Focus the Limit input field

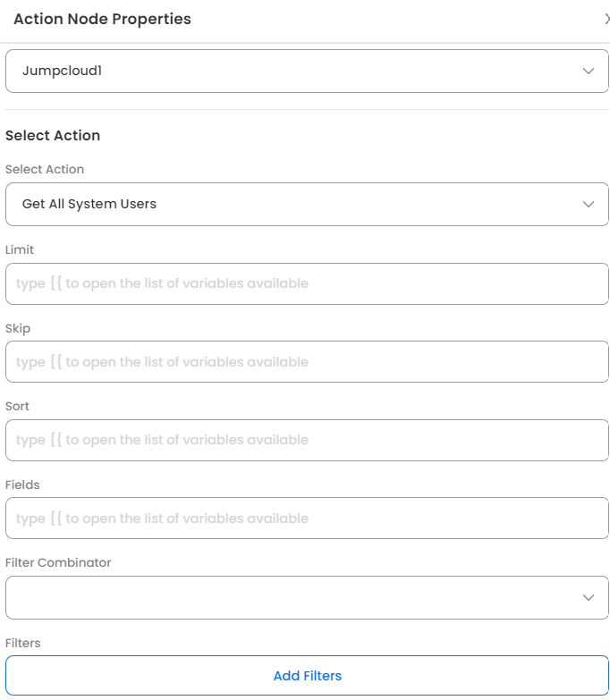point(307,283)
